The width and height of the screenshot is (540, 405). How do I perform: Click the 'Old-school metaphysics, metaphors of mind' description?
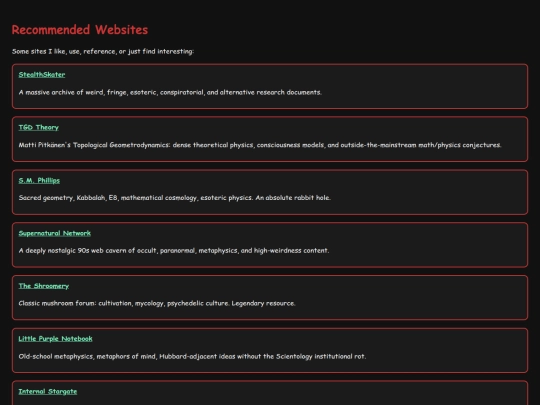click(192, 356)
